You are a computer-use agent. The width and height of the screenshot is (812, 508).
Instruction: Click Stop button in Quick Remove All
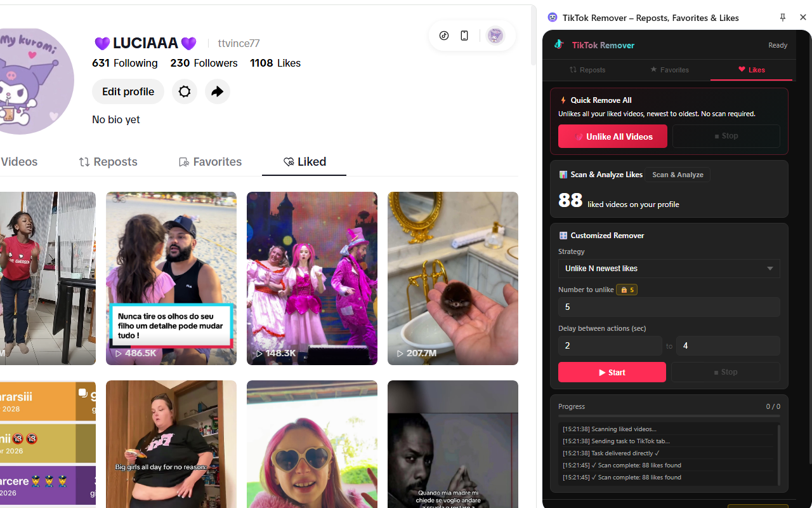tap(726, 136)
